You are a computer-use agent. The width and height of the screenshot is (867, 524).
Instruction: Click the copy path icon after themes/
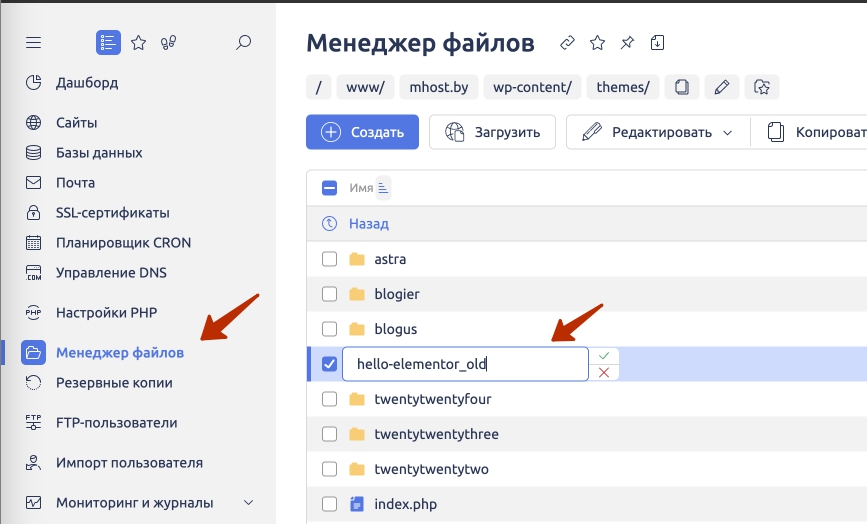682,87
